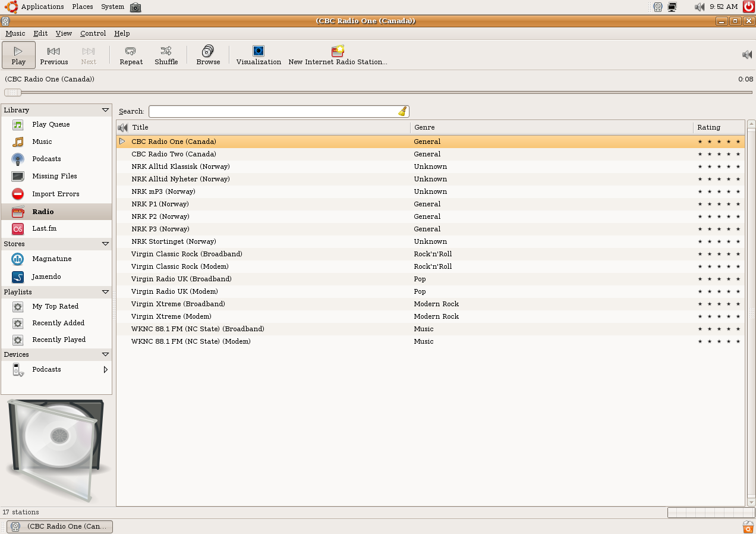Go to Previous track
Image resolution: width=756 pixels, height=534 pixels.
[54, 55]
